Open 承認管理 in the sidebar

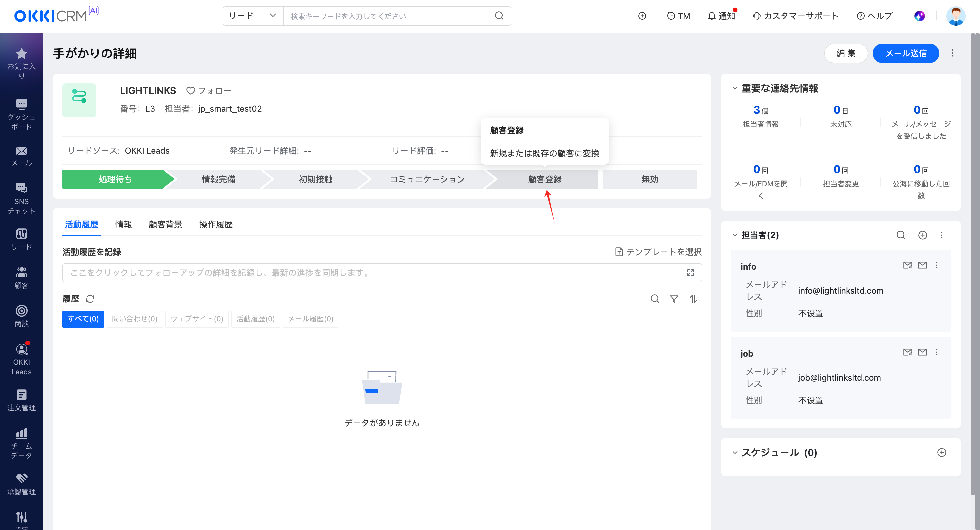21,484
